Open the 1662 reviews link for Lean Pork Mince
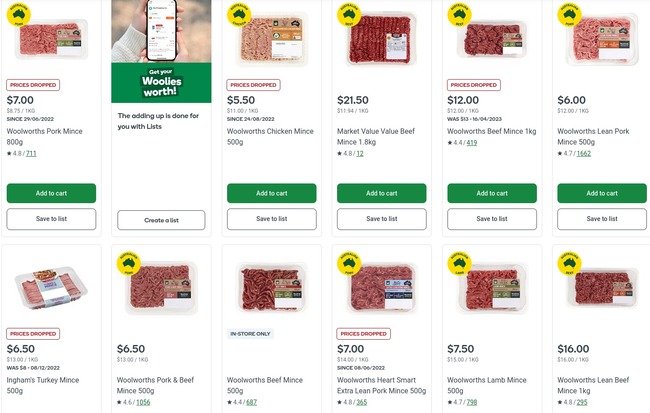The image size is (650, 413). 584,153
